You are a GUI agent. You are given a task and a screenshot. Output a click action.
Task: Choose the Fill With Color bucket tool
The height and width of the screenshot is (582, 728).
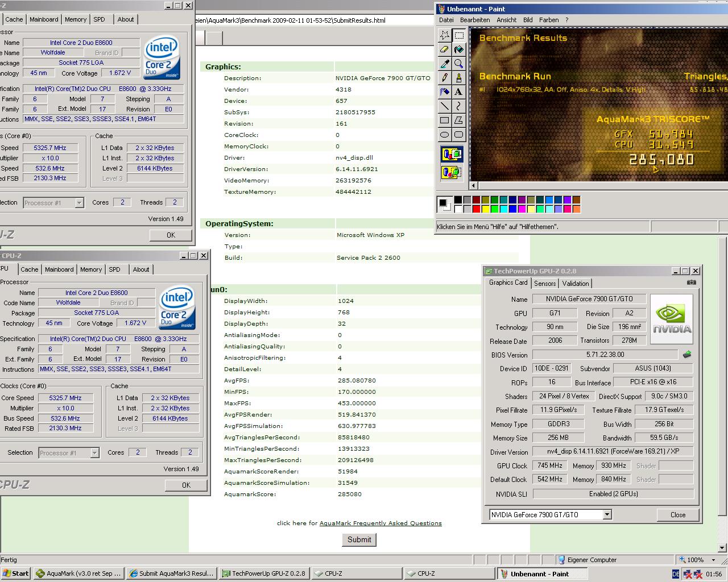[458, 49]
